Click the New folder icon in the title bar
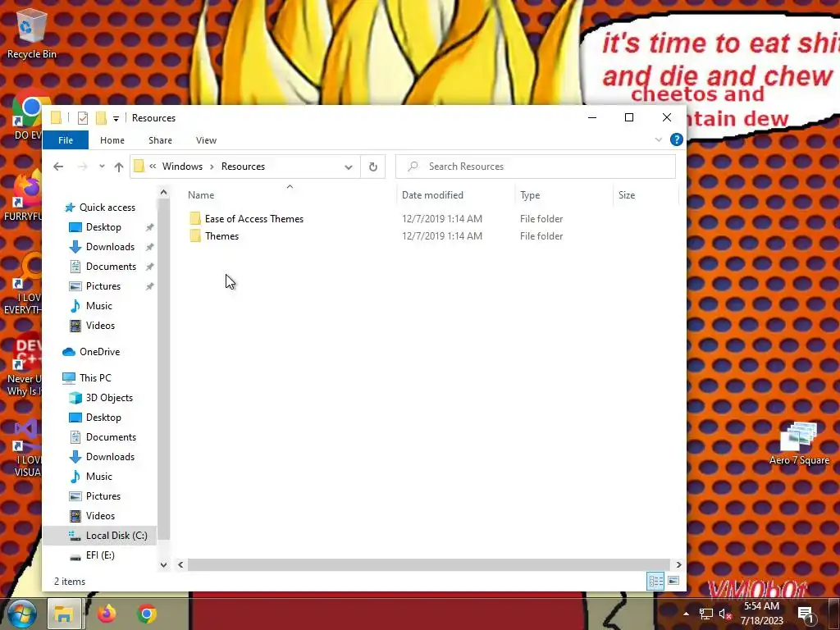 pos(101,118)
